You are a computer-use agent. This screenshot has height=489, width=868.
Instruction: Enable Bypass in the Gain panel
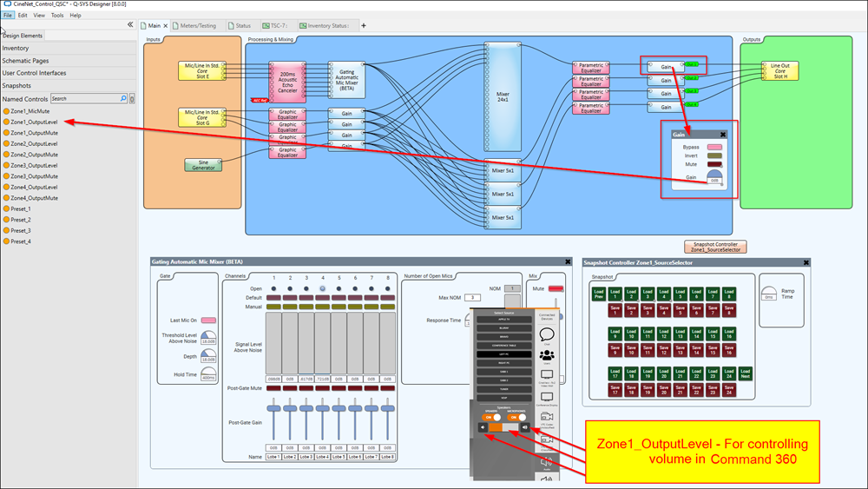click(x=716, y=148)
